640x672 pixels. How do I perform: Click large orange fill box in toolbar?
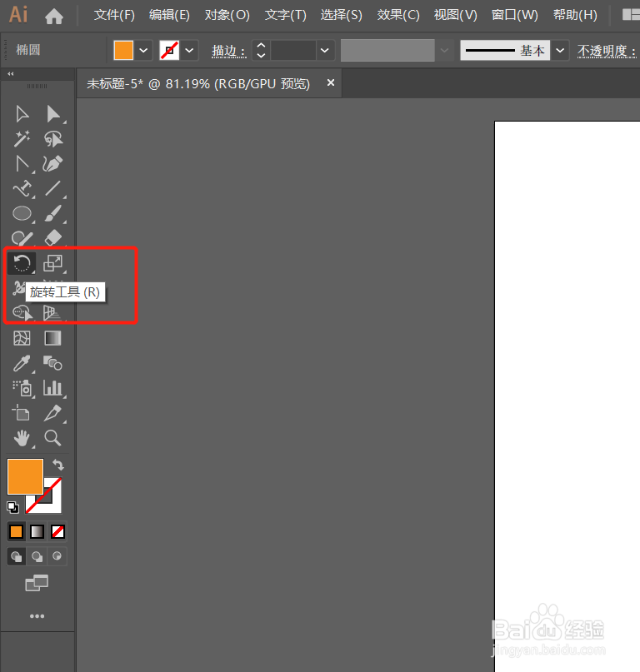point(25,476)
